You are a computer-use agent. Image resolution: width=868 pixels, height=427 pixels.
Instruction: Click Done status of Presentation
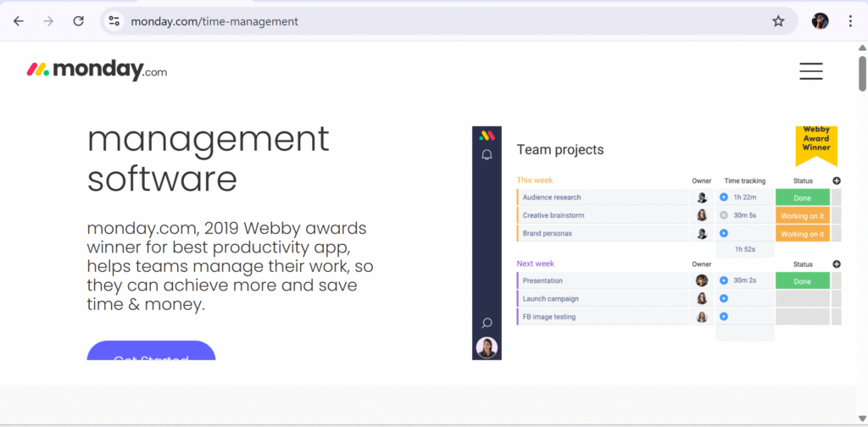tap(802, 281)
